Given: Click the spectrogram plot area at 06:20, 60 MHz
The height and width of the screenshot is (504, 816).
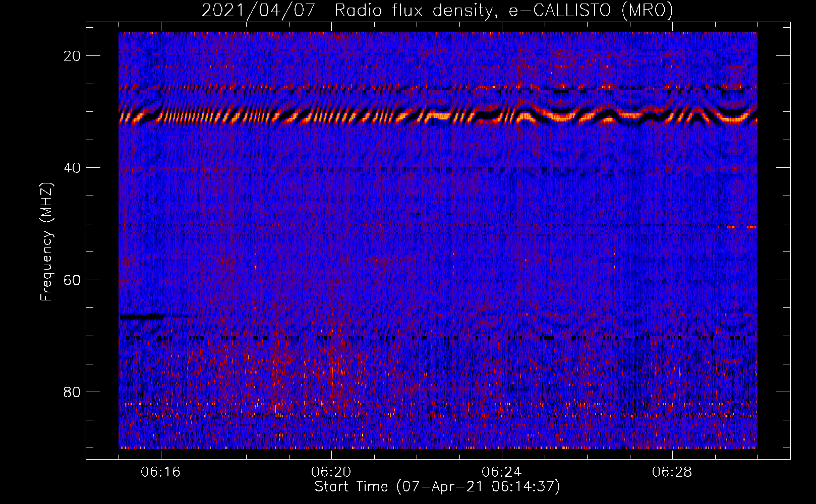Looking at the screenshot, I should tap(331, 280).
